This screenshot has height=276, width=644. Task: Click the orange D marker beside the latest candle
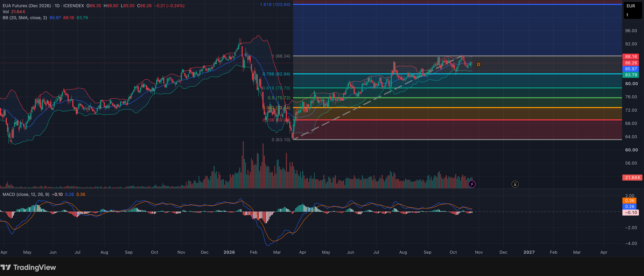coord(478,64)
